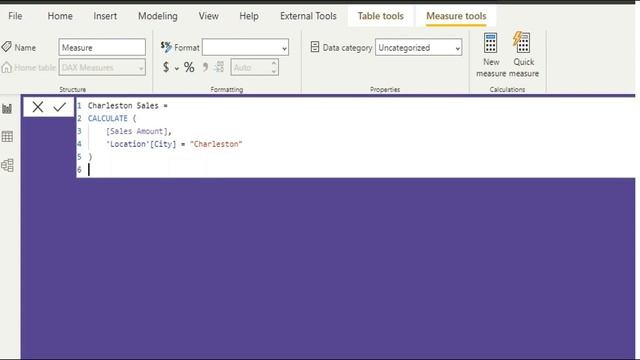Image resolution: width=640 pixels, height=360 pixels.
Task: Apply percentage format
Action: tap(189, 67)
